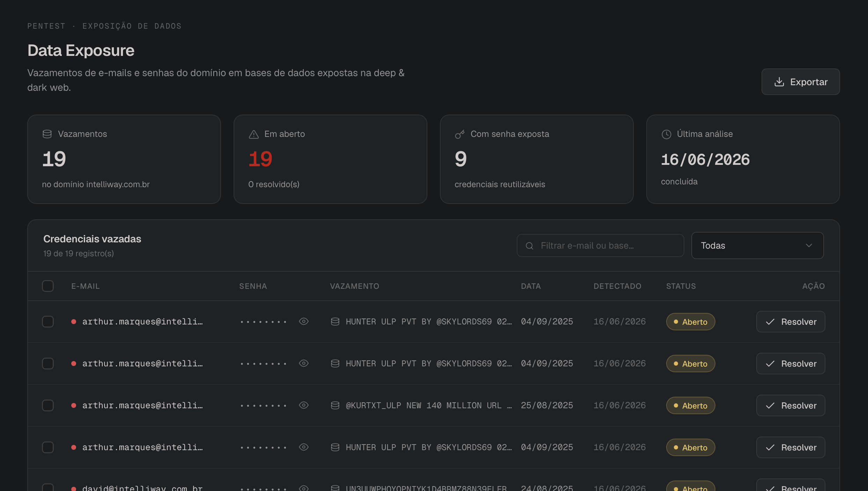Click the database icon beside Vazamentos

click(47, 134)
